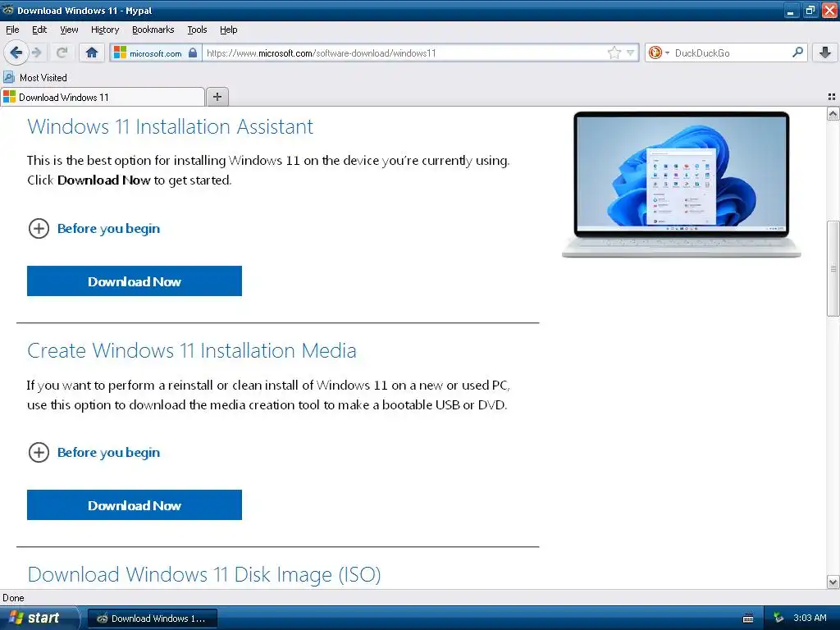
Task: Expand Before you begin under Installation Media
Action: 94,453
